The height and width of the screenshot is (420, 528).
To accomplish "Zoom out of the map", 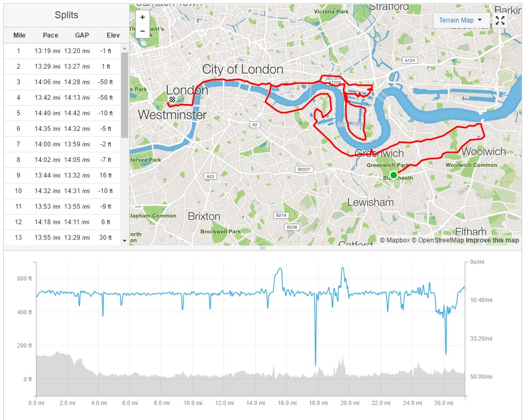I will click(143, 31).
